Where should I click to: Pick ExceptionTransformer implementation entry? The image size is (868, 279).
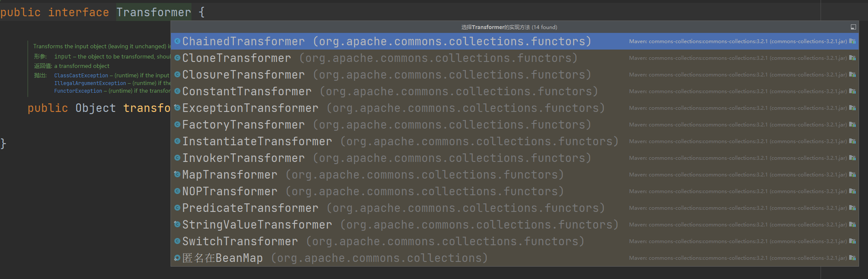[250, 108]
